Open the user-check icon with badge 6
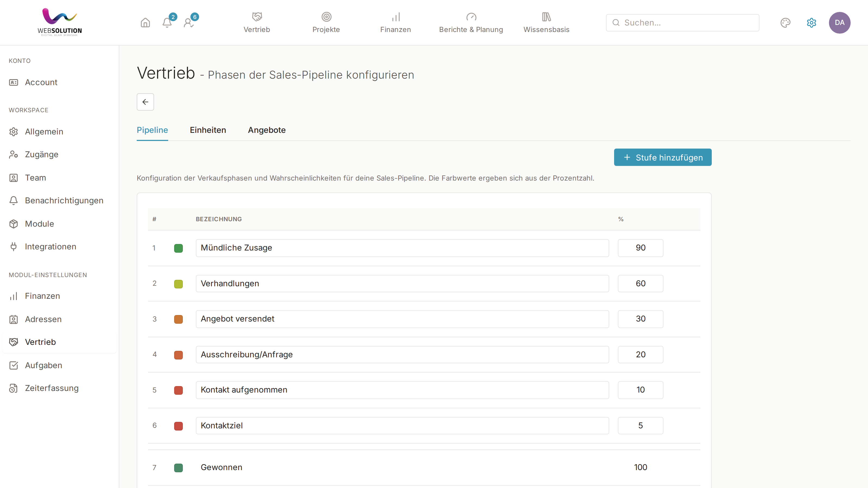 [x=189, y=23]
